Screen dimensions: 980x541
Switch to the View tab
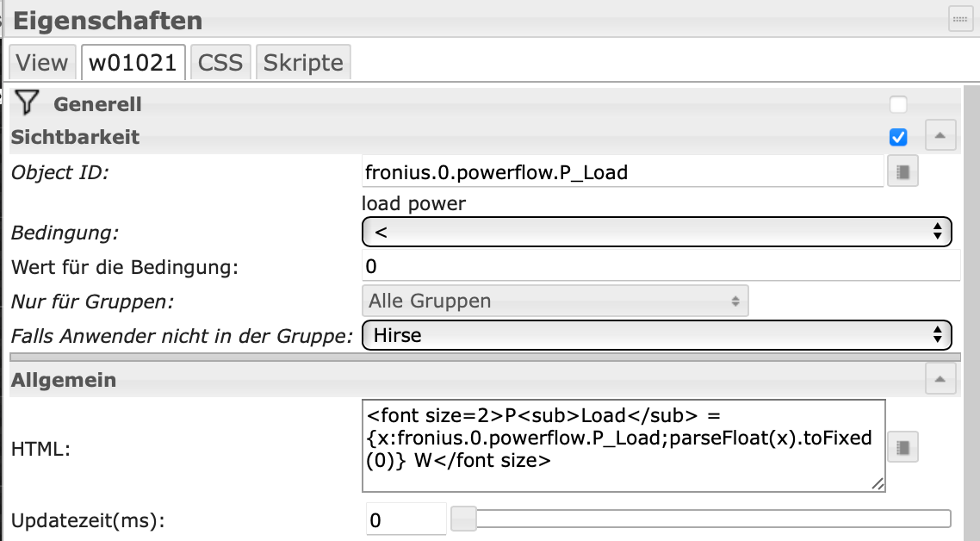(x=42, y=63)
